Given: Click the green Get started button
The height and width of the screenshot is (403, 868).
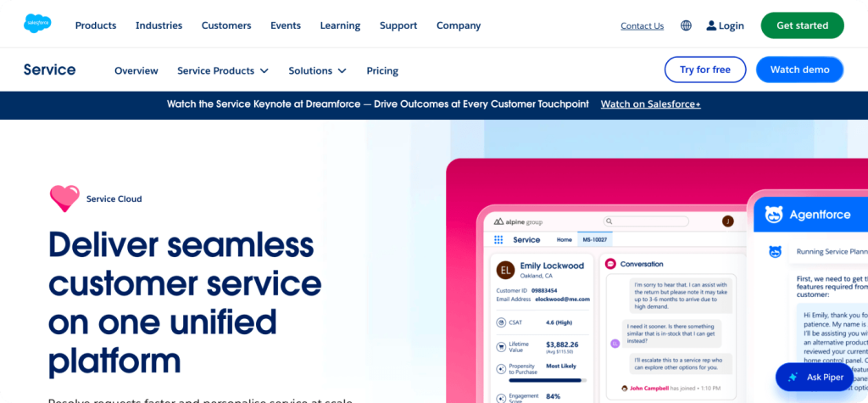Looking at the screenshot, I should pos(802,25).
